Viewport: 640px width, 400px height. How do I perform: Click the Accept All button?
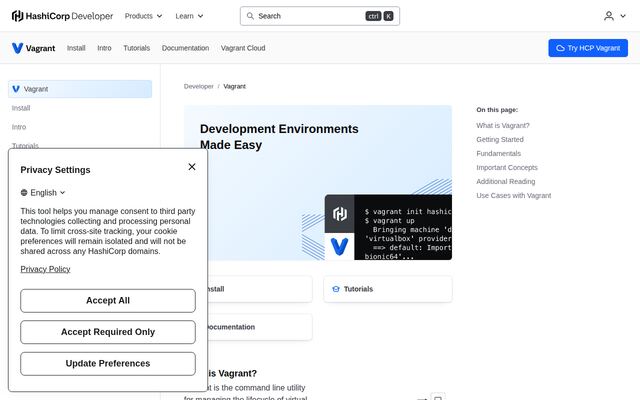(108, 301)
